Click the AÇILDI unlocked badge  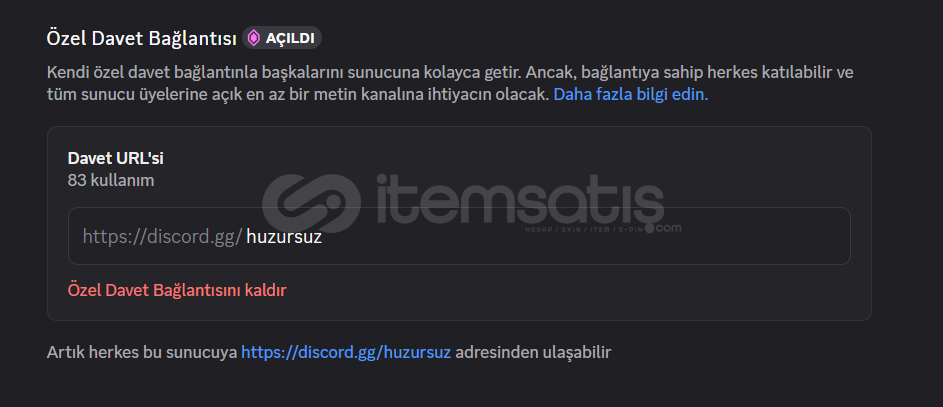point(281,38)
